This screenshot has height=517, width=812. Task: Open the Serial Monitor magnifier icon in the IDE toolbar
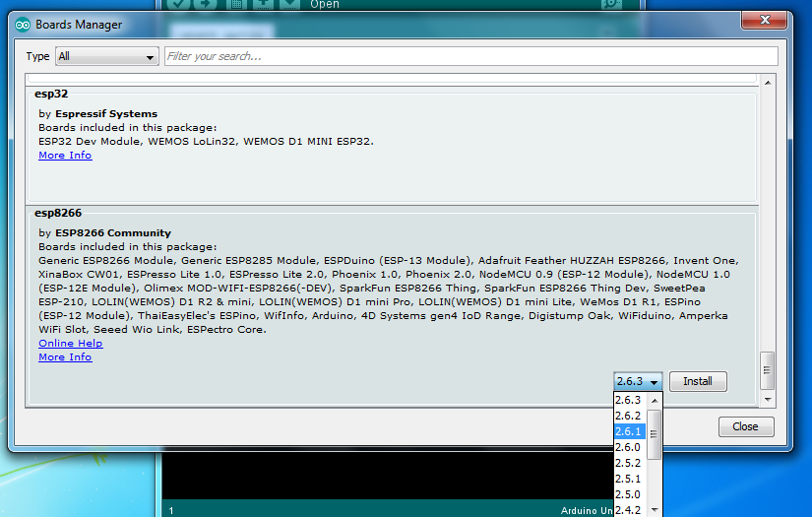(611, 4)
